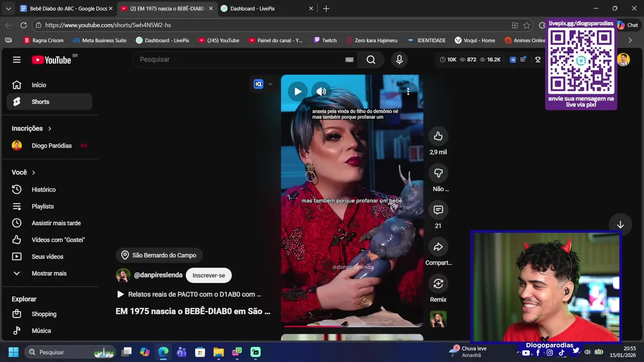Open the Meta Business Suite bookmark
Screen dimensions: 644x362
99,40
